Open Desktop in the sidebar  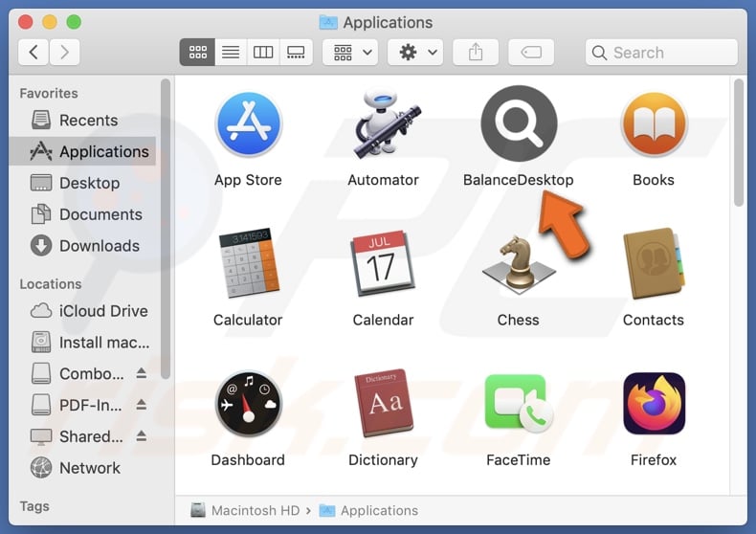[x=82, y=183]
